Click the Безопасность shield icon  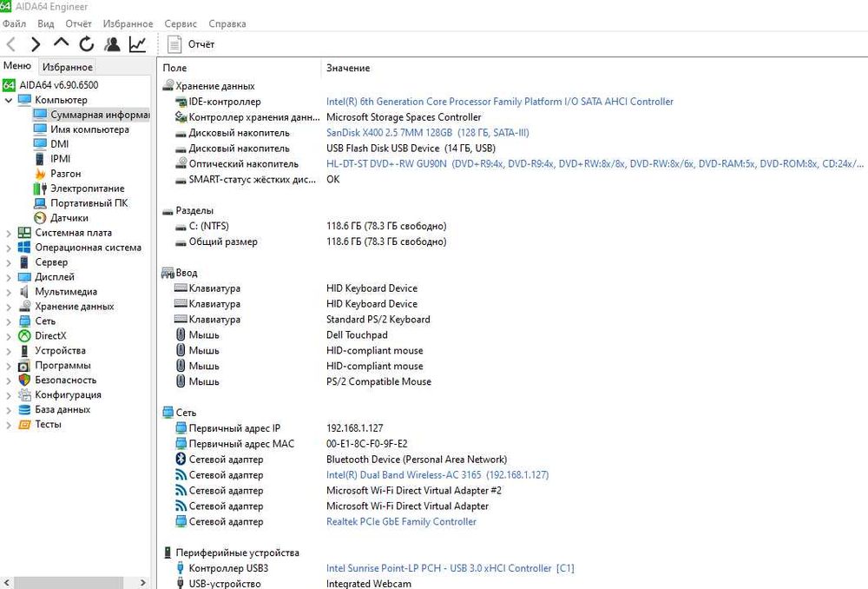pyautogui.click(x=24, y=381)
